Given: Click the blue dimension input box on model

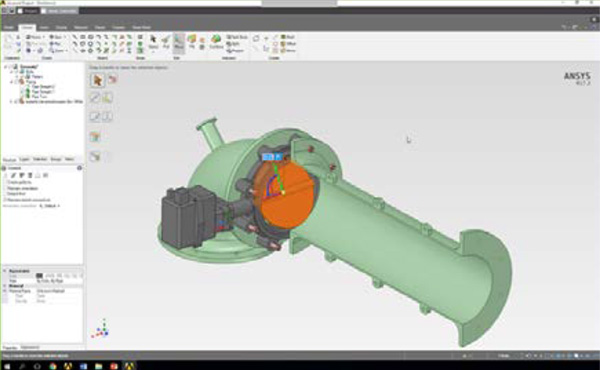Looking at the screenshot, I should [272, 157].
